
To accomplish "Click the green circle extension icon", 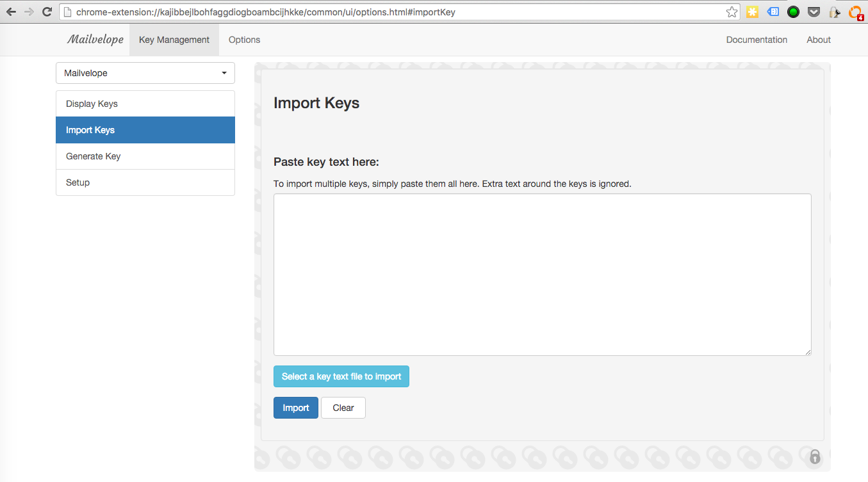I will click(793, 12).
